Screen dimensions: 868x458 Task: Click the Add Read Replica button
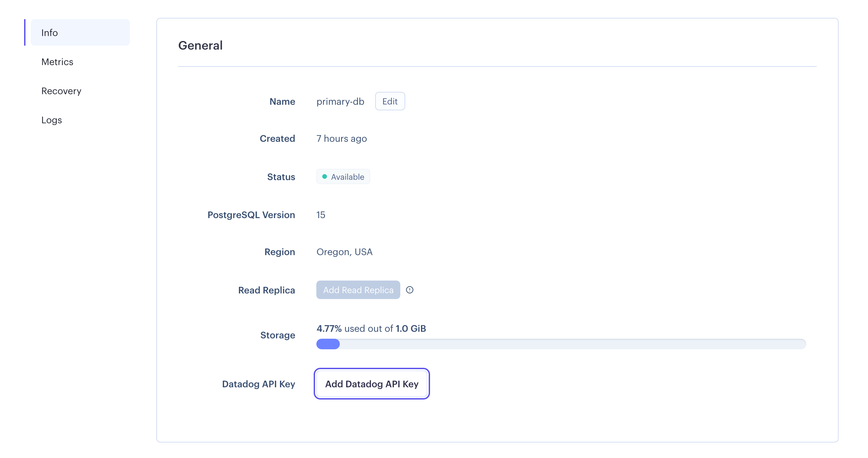pos(358,289)
